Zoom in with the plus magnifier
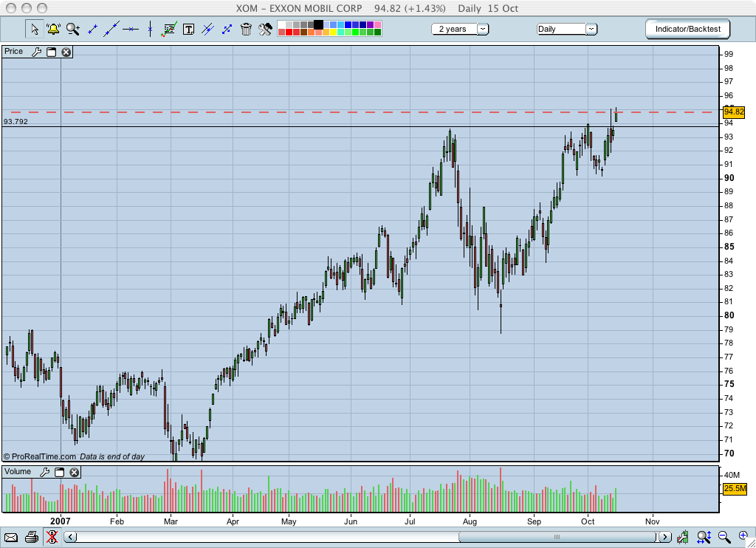The width and height of the screenshot is (756, 548). pos(743,536)
